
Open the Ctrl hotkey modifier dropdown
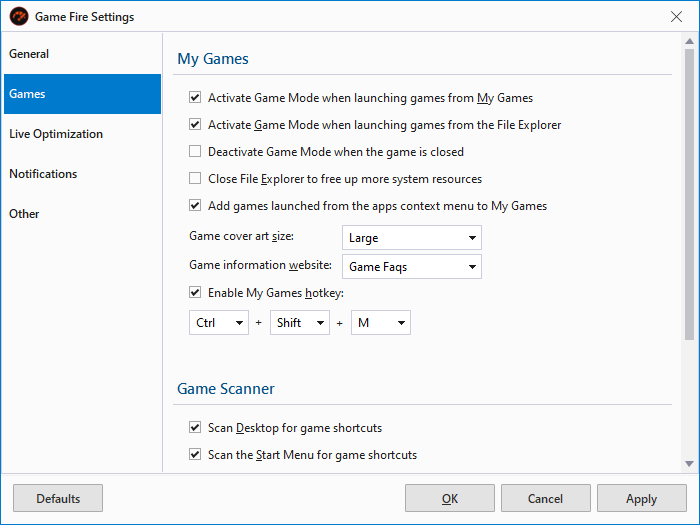click(x=218, y=323)
